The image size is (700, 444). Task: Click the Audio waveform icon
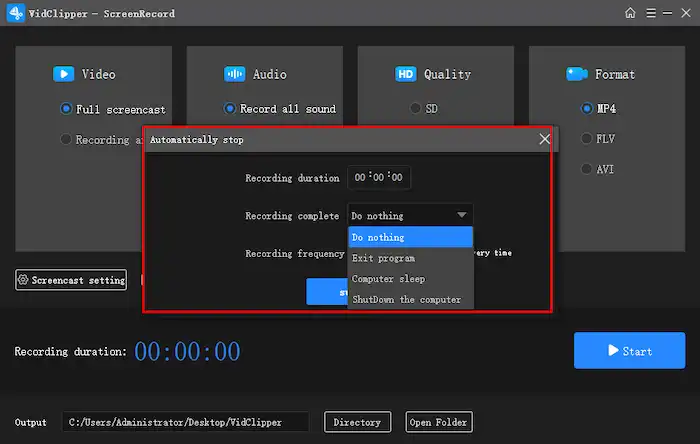pos(234,74)
